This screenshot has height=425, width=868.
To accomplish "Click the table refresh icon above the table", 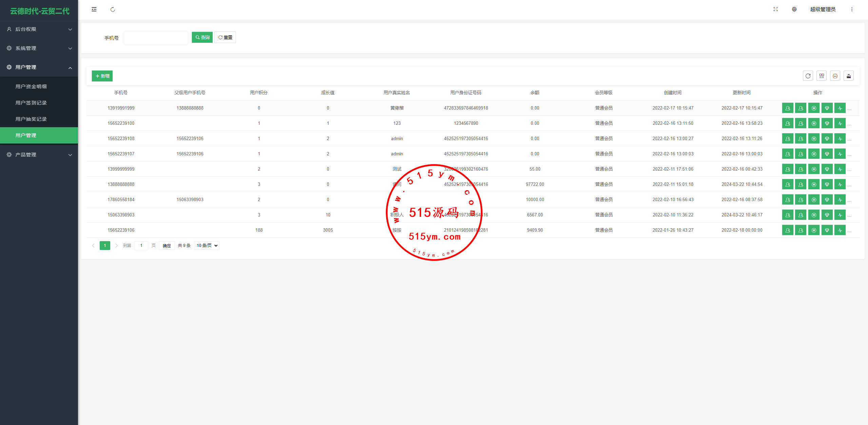I will [x=808, y=76].
